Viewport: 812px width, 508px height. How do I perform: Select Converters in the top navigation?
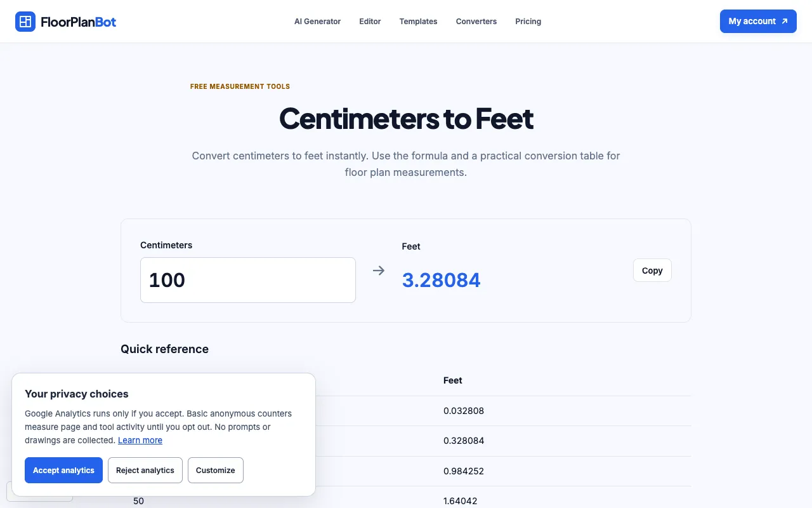(476, 22)
